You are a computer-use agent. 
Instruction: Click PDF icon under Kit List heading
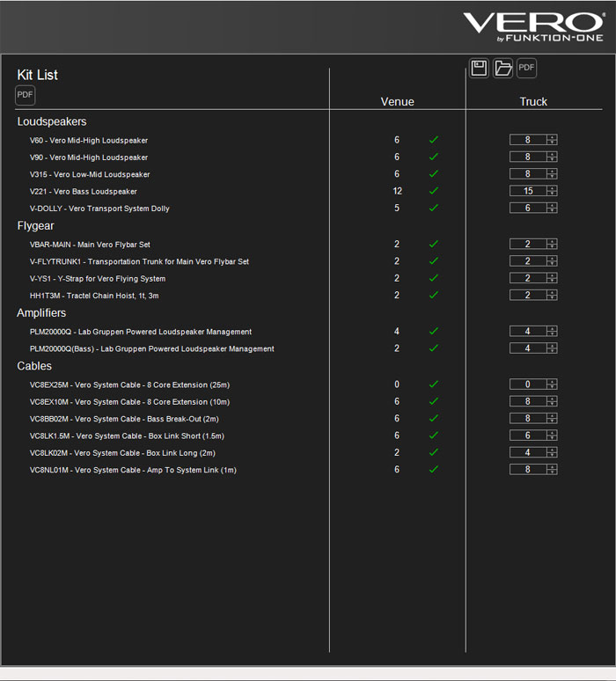click(x=26, y=95)
